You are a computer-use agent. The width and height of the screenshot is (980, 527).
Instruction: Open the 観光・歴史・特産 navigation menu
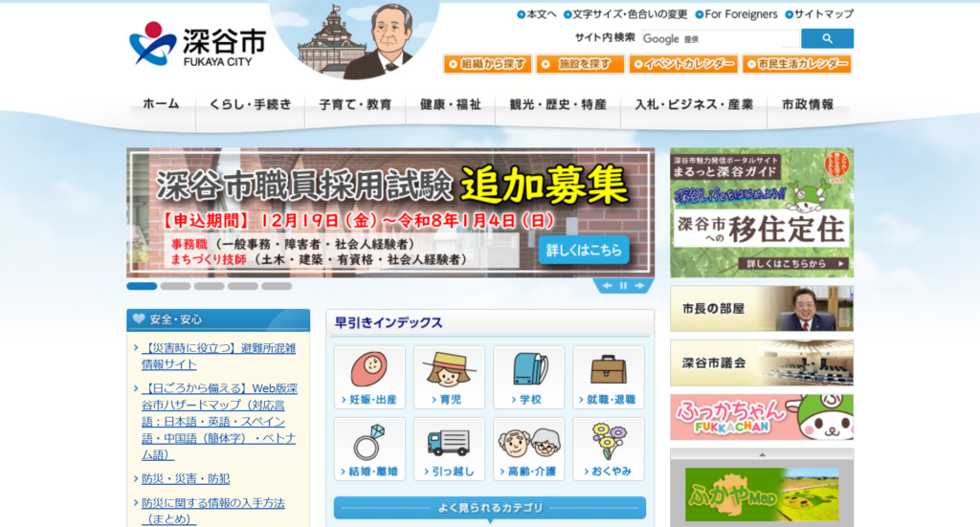tap(558, 105)
